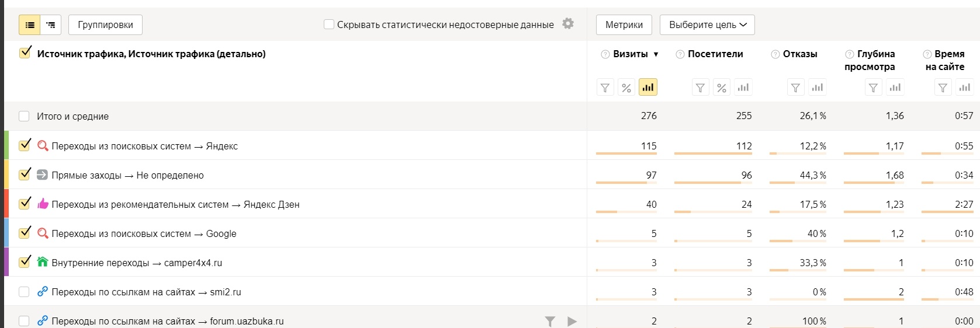
Task: Expand forum.uazbuka.ru row with play arrow
Action: pos(572,321)
